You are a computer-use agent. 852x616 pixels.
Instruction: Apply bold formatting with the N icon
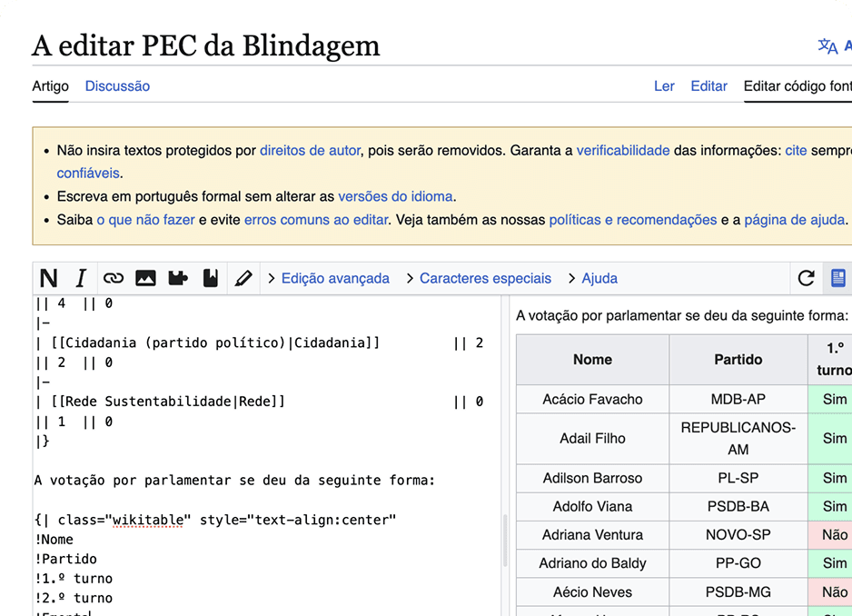point(49,278)
